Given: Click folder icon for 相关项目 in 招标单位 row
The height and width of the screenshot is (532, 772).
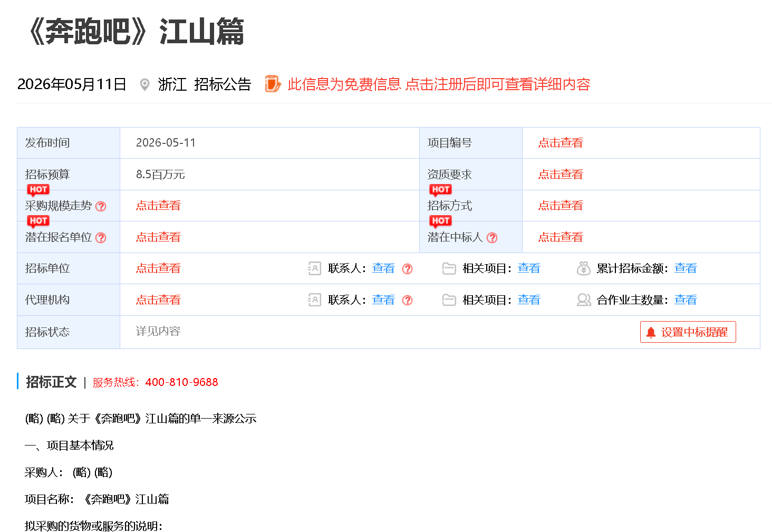Looking at the screenshot, I should [449, 269].
